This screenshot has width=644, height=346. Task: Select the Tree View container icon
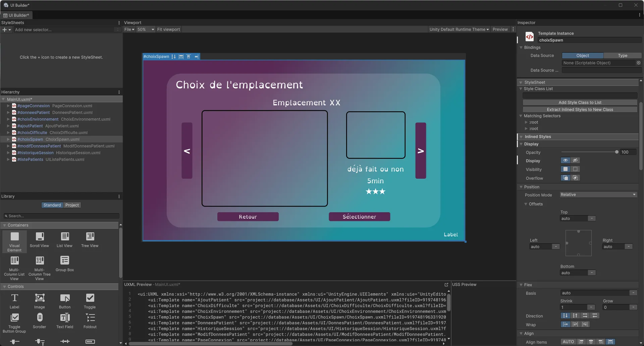point(90,237)
